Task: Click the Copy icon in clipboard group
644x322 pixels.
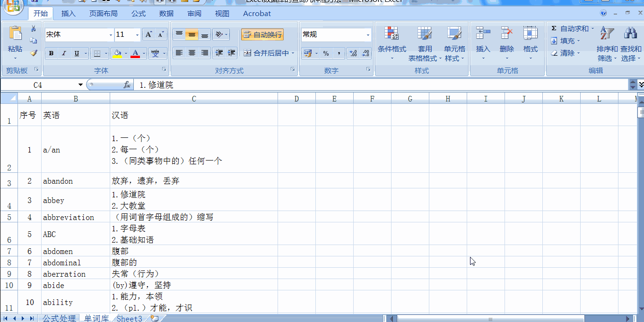Action: click(34, 41)
